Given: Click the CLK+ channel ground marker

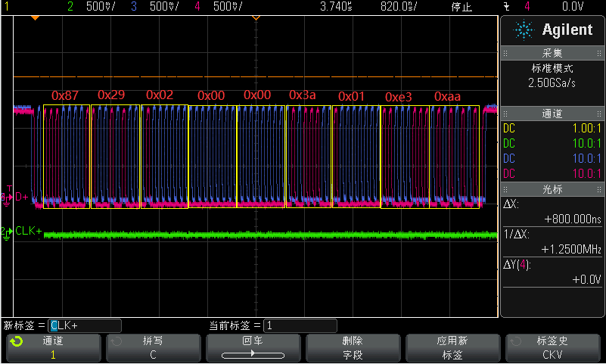Looking at the screenshot, I should coord(6,232).
